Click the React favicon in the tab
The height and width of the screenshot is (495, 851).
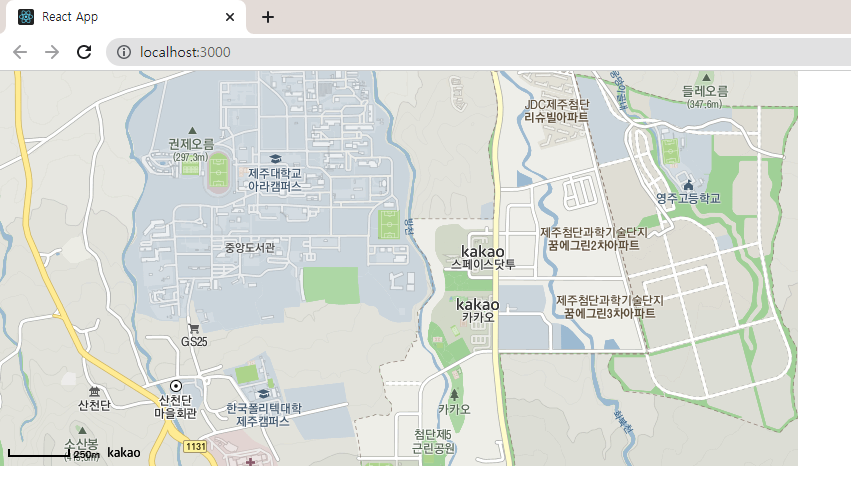coord(26,17)
